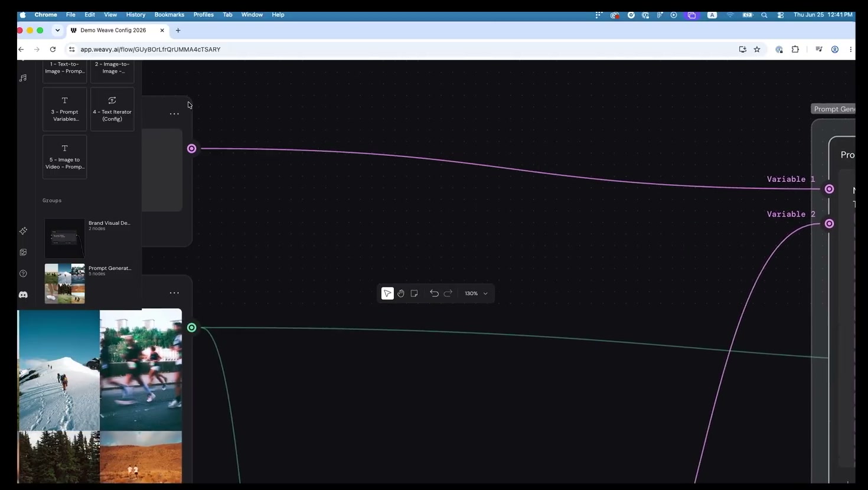
Task: Click the address bar URL
Action: pyautogui.click(x=151, y=50)
